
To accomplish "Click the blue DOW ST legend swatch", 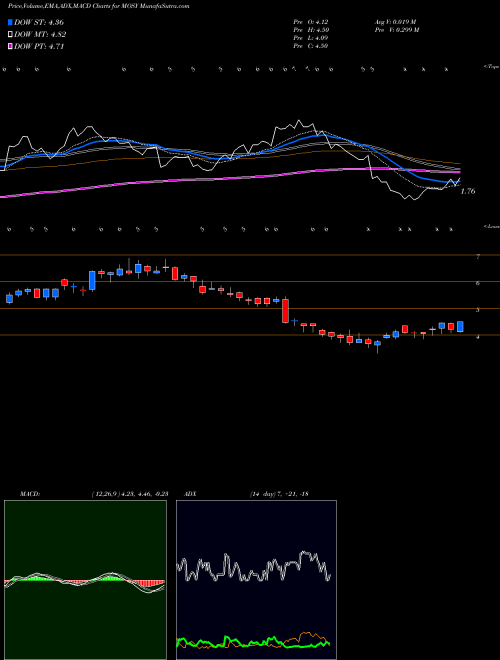I will [10, 23].
